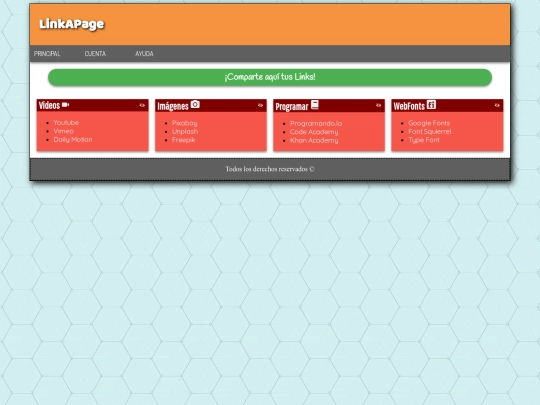Open the Google Fonts link
The height and width of the screenshot is (405, 540).
(429, 123)
